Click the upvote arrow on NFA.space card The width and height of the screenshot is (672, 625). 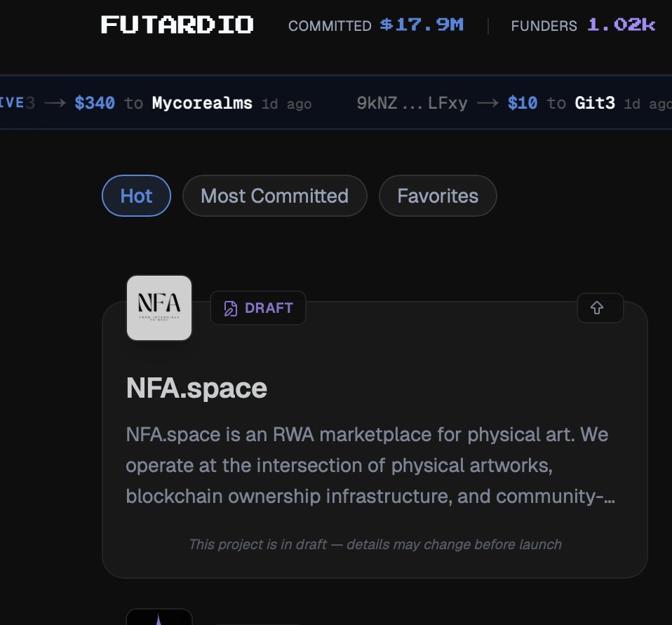600,308
